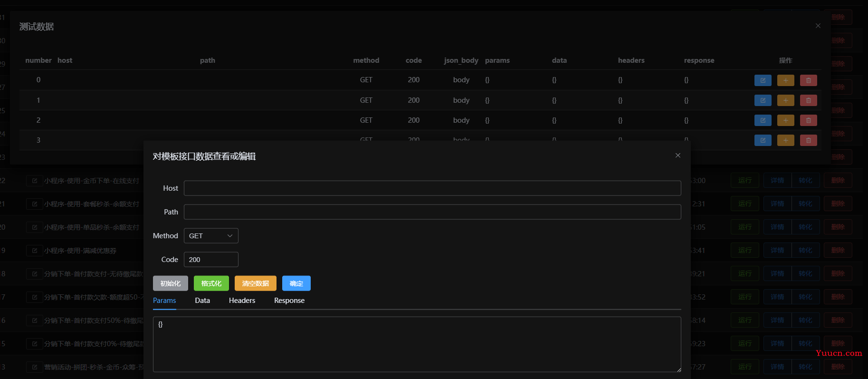Edit test data row 1
Image resolution: width=868 pixels, height=379 pixels.
coord(763,100)
